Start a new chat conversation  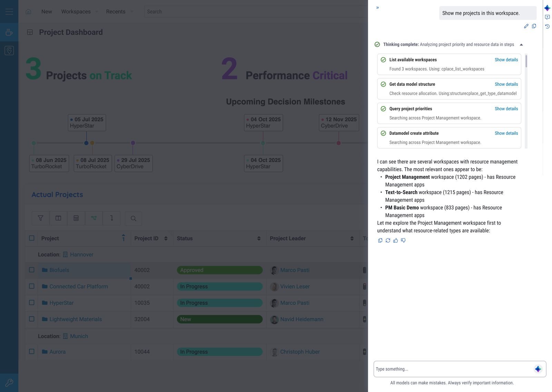click(547, 17)
